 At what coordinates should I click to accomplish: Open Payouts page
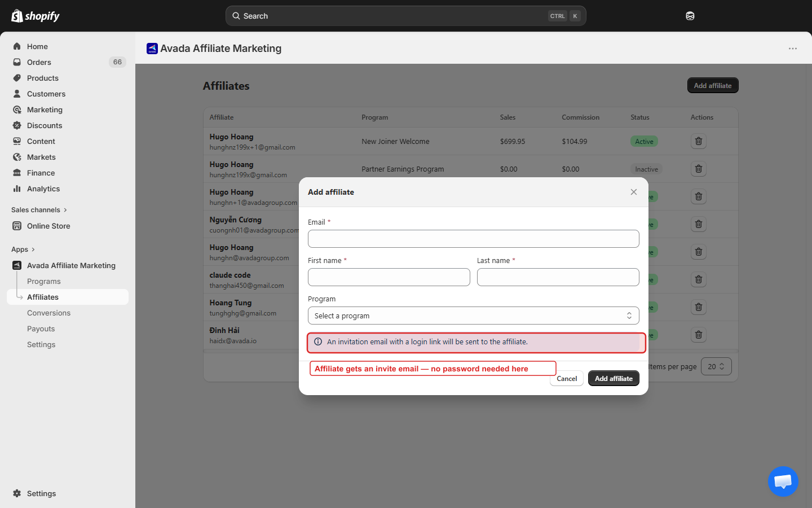tap(41, 329)
